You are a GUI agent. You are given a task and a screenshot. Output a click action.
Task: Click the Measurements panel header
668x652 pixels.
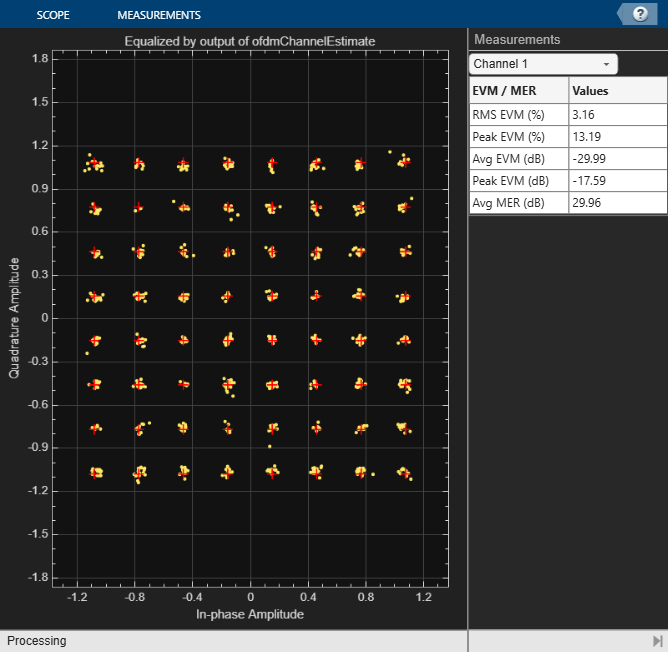coord(517,39)
